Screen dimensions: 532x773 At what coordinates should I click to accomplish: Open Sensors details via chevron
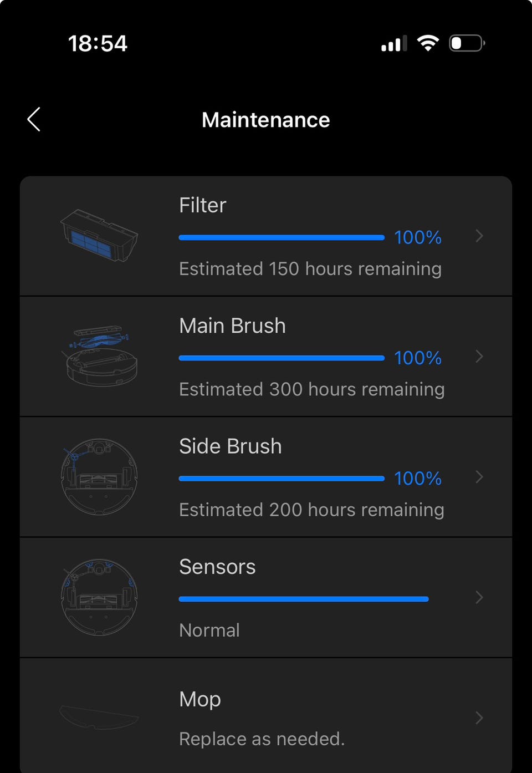[x=479, y=597]
